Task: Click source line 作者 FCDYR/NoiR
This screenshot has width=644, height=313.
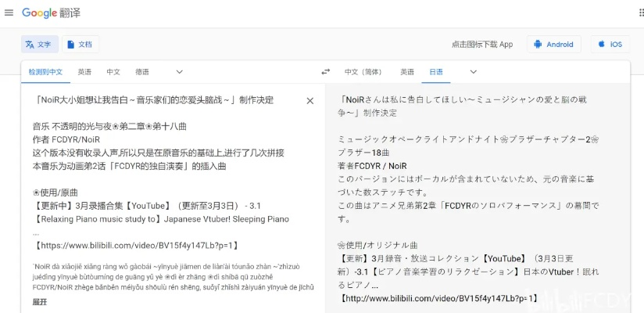Action: click(66, 139)
